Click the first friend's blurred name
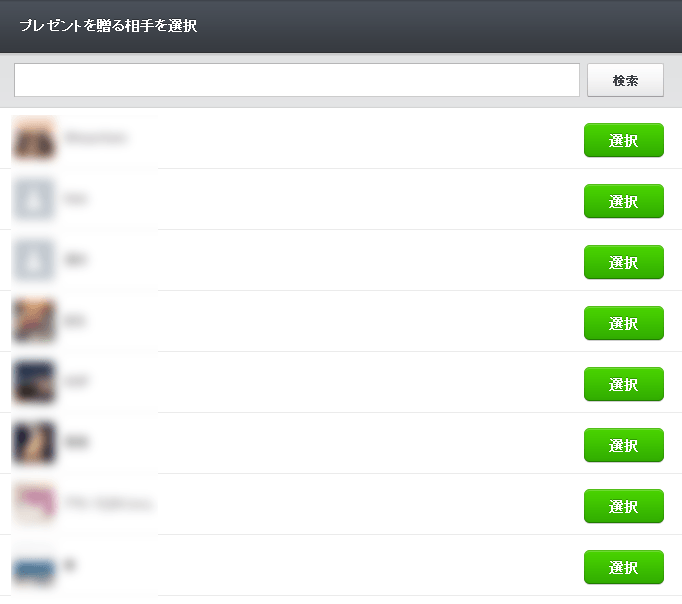The image size is (682, 604). [96, 137]
